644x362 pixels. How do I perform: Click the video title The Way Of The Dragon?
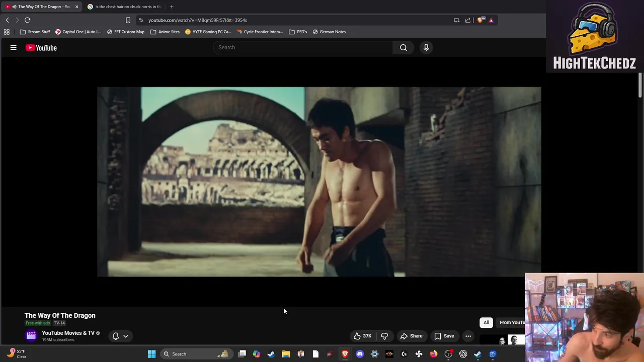coord(60,315)
